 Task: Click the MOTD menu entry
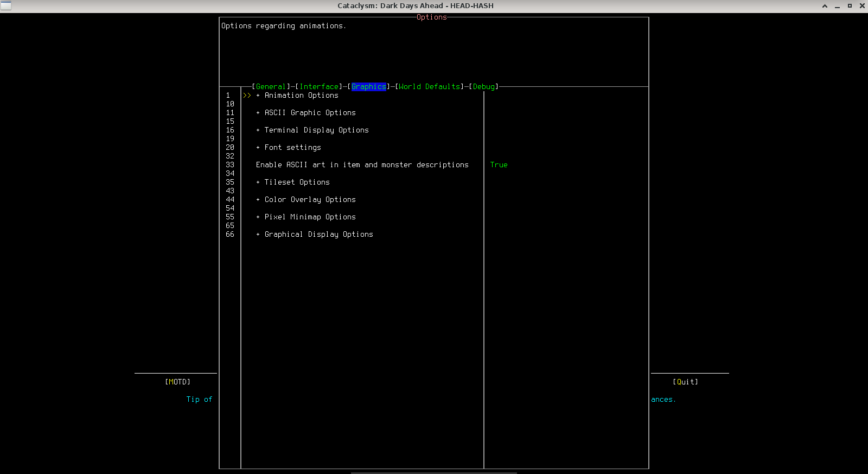[x=177, y=382]
